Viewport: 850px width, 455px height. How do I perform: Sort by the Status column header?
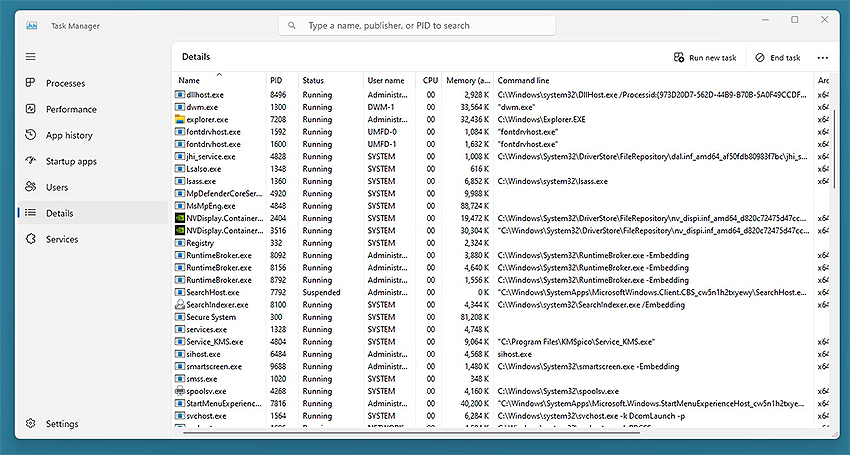(331, 80)
